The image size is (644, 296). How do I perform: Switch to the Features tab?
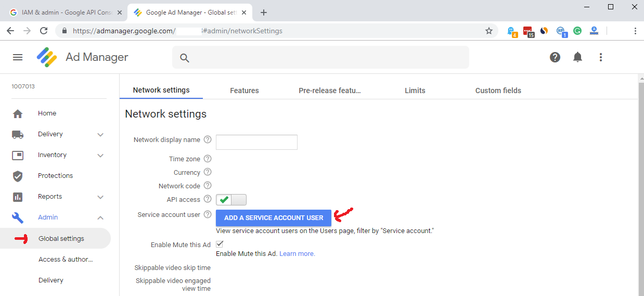[x=244, y=91]
